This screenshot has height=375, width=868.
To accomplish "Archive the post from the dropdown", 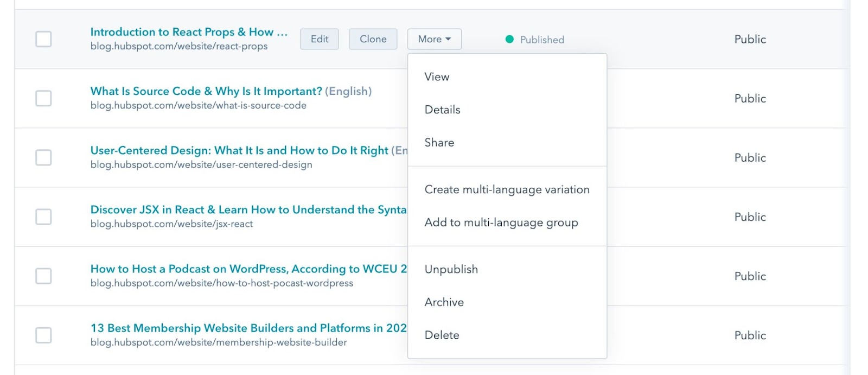I will pyautogui.click(x=444, y=302).
